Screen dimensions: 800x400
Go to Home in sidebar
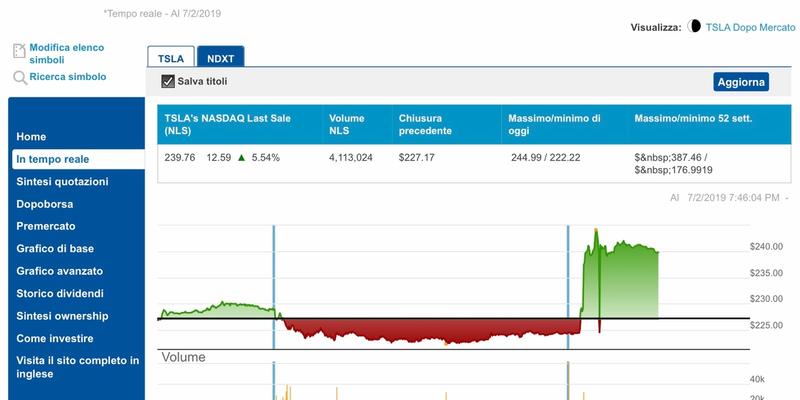[x=31, y=137]
